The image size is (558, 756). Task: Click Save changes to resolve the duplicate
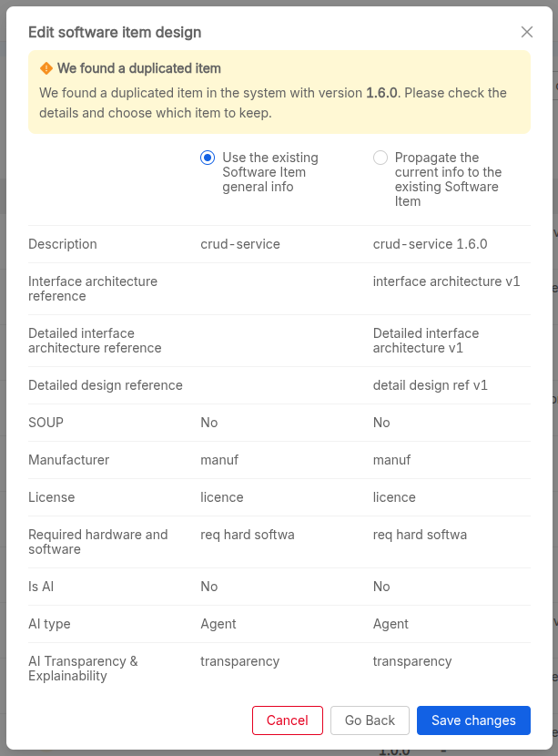click(x=473, y=720)
